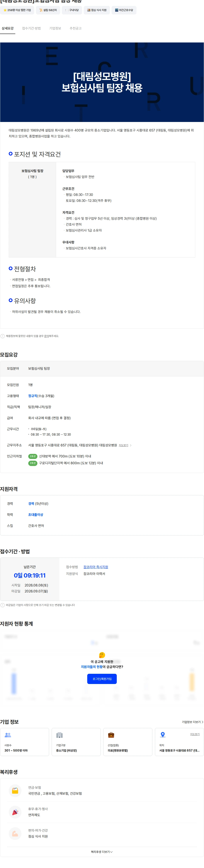Click the blue 경력 text in 지원자격
The image size is (204, 868).
[31, 504]
